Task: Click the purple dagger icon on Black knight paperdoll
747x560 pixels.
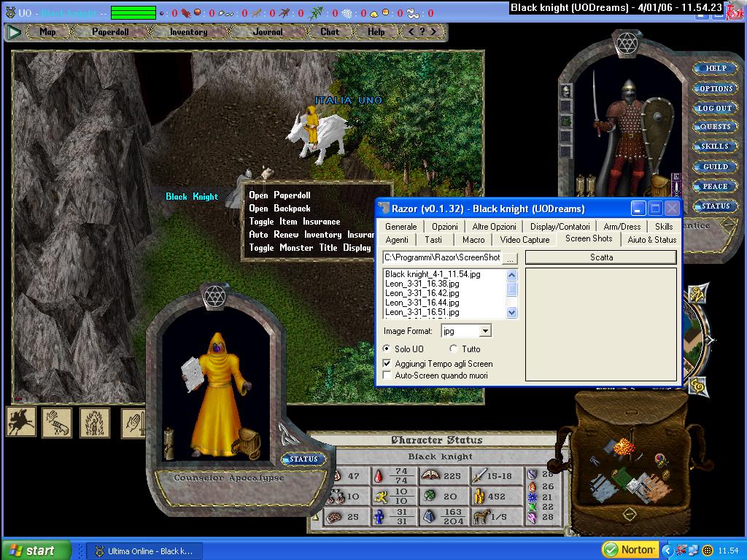Action: point(676,184)
